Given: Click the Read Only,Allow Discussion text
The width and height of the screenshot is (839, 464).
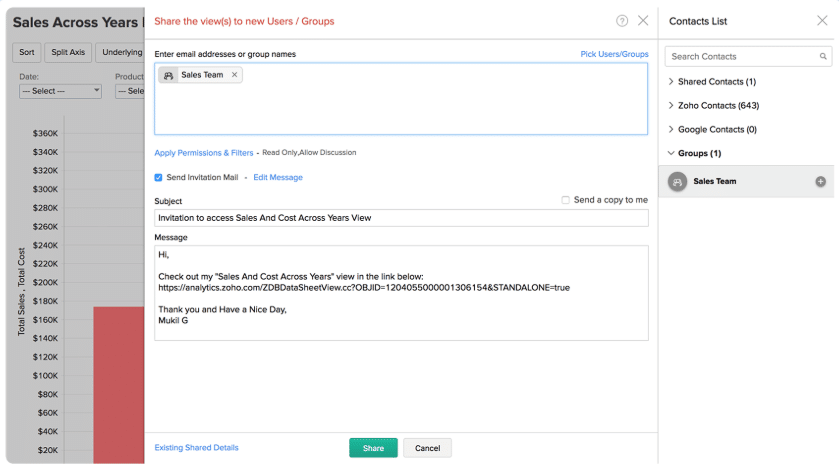Looking at the screenshot, I should coord(309,153).
